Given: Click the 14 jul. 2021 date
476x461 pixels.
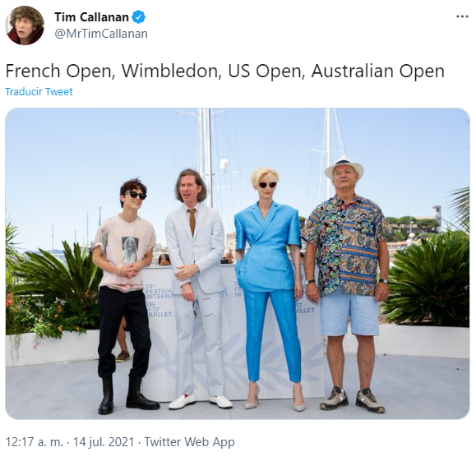Looking at the screenshot, I should coord(104,441).
